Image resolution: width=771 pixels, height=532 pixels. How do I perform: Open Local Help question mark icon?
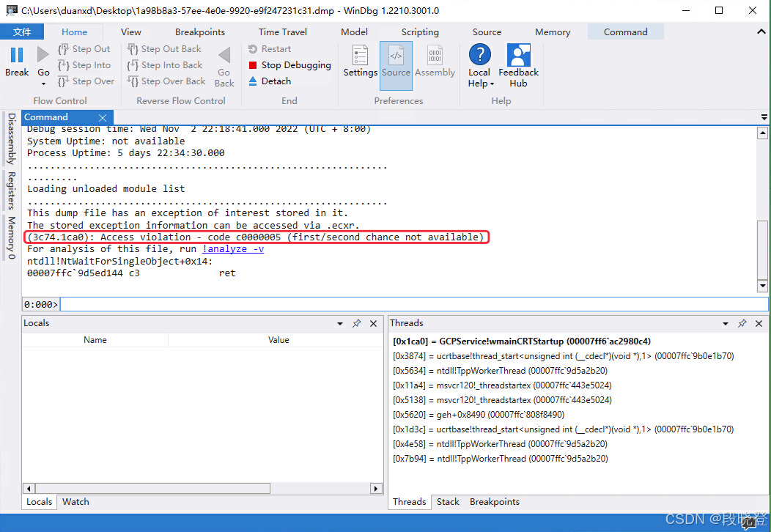(480, 54)
